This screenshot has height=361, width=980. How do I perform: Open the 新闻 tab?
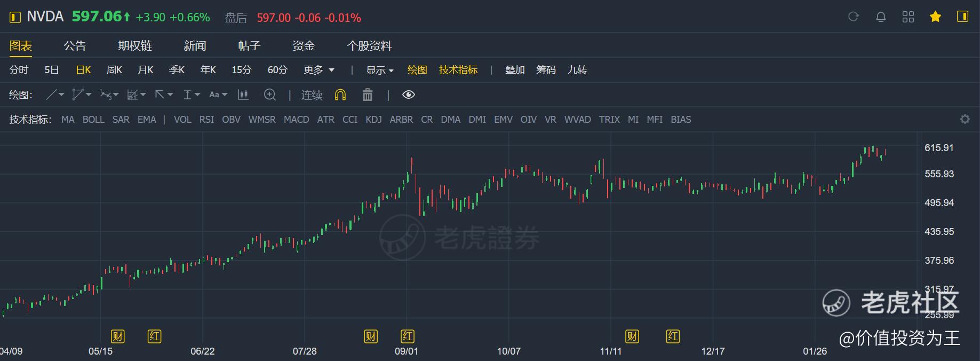coord(195,46)
